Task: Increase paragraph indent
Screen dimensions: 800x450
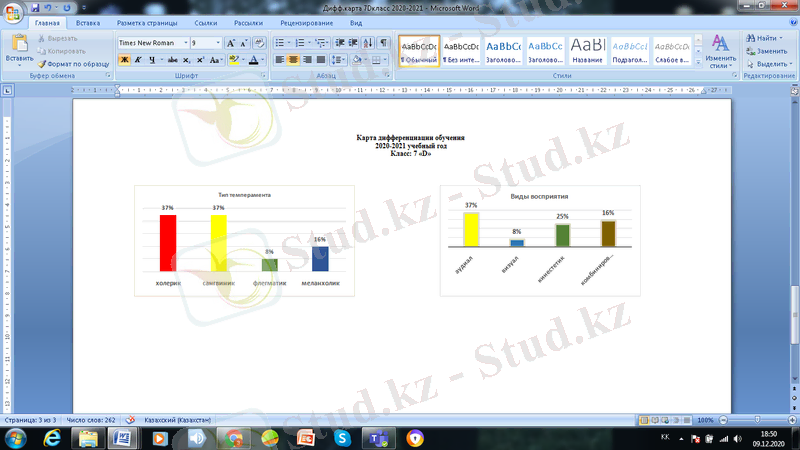Action: [x=353, y=43]
